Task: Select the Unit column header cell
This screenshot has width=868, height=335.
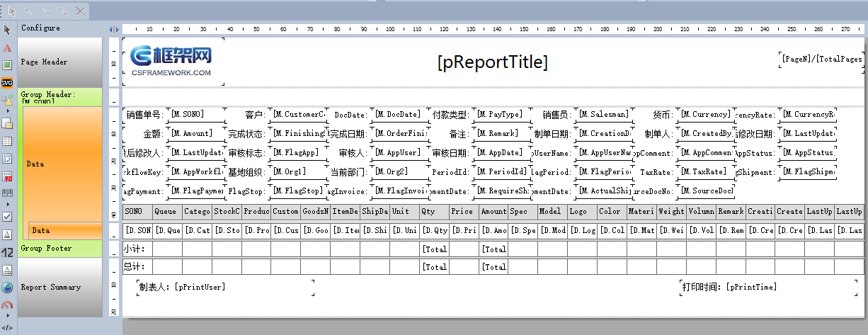Action: click(404, 212)
